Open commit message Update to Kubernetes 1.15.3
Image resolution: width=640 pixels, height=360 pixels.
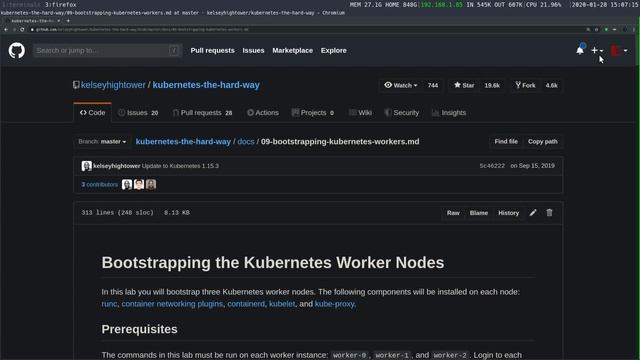180,166
